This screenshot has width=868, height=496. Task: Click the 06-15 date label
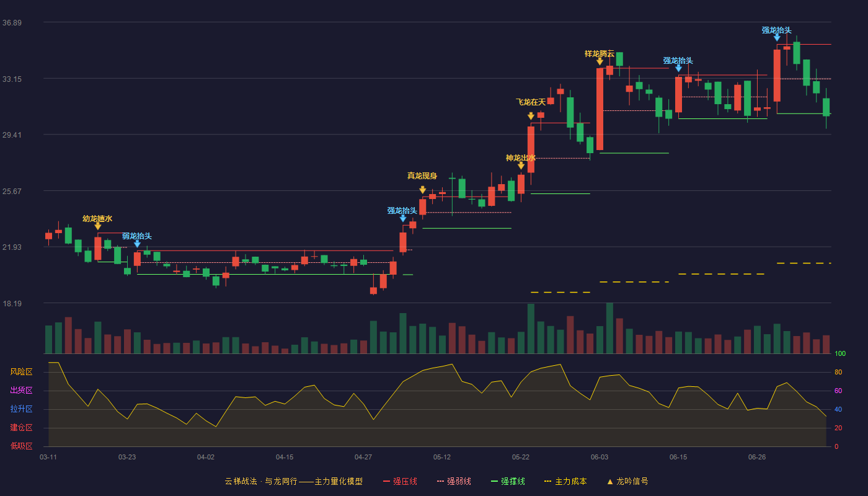(x=678, y=457)
